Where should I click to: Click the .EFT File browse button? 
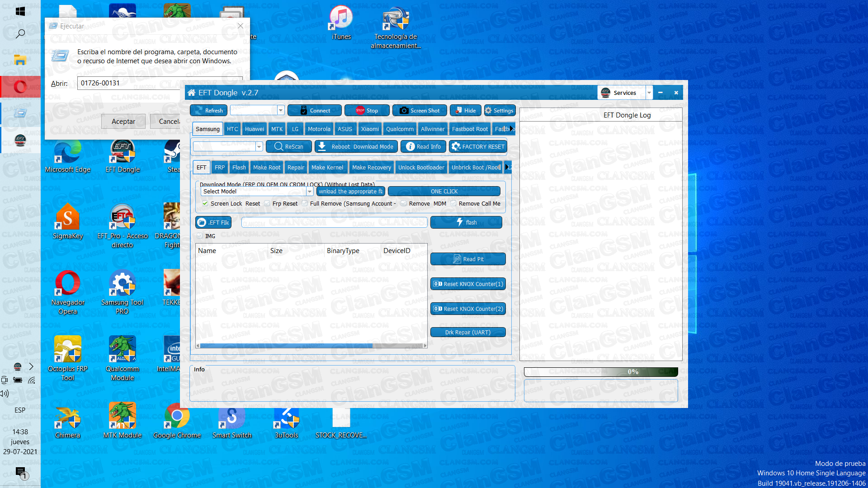(213, 222)
